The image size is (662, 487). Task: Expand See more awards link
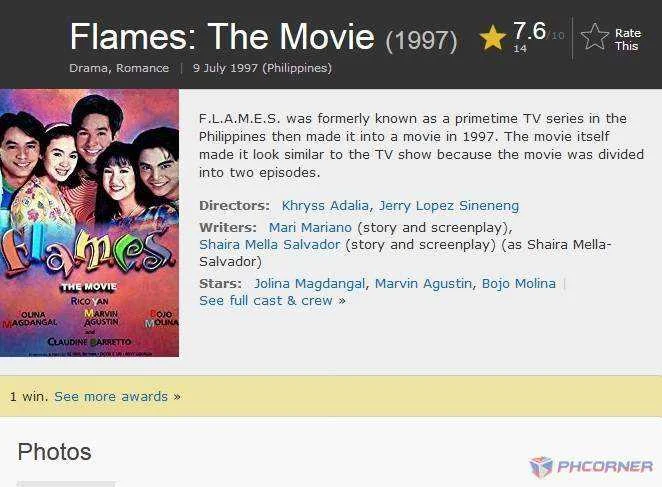(117, 397)
